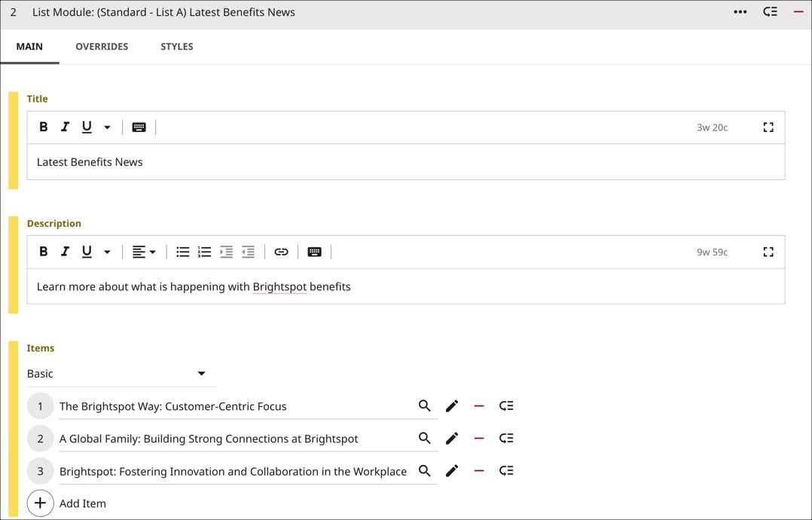Viewport: 812px width, 520px height.
Task: Click the move icon for Customer-Centric Focus item
Action: pyautogui.click(x=506, y=406)
